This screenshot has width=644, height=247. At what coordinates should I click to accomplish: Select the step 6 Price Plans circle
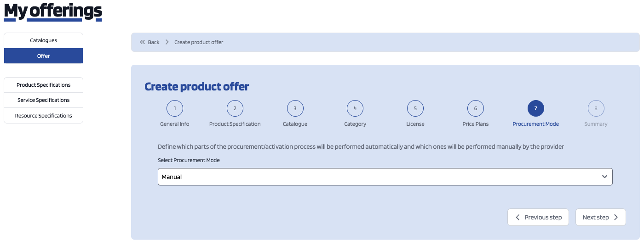point(476,109)
